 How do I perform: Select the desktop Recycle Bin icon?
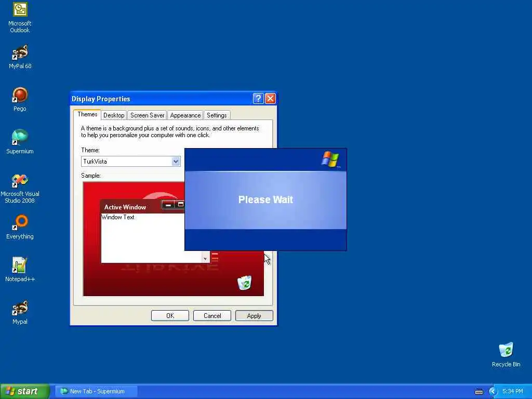pos(506,355)
